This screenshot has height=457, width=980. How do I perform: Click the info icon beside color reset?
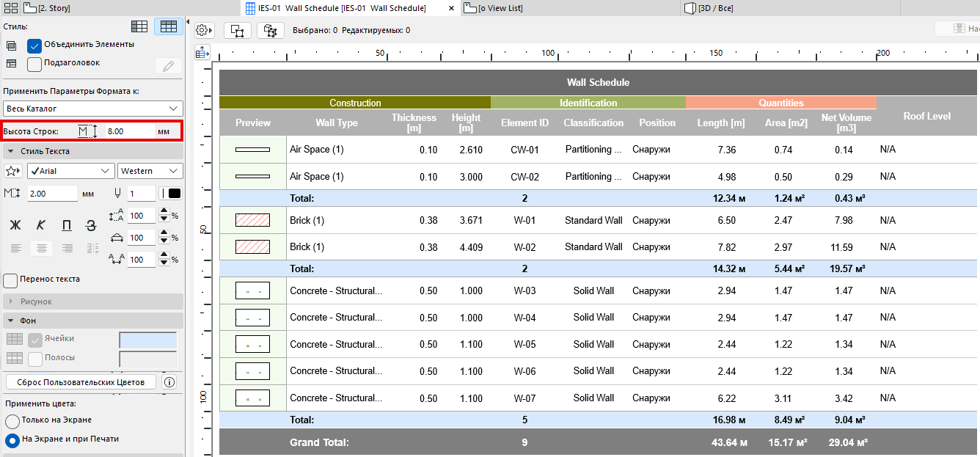tap(169, 382)
